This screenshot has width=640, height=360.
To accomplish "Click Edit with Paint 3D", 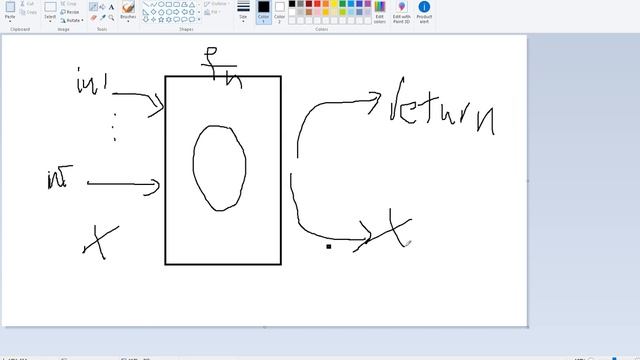I will coord(402,12).
